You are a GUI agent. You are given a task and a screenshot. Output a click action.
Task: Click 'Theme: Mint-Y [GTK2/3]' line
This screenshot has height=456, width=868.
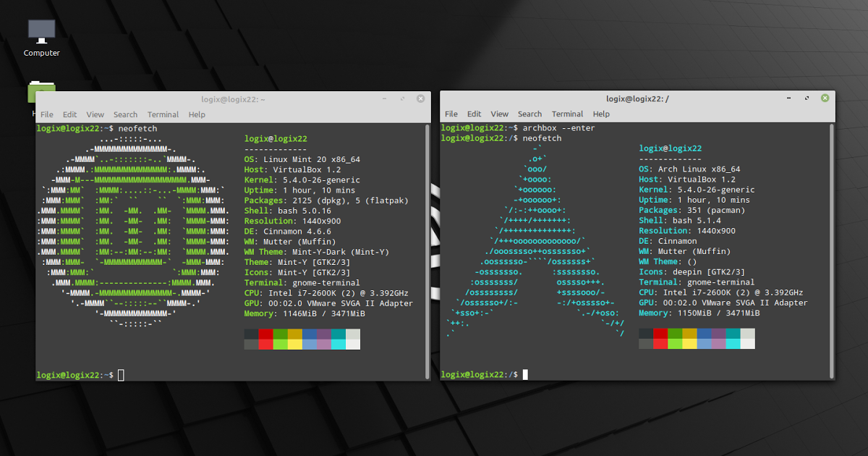[297, 262]
